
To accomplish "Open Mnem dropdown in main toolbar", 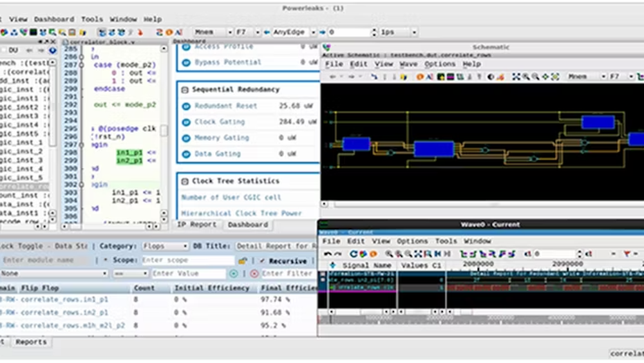I will [213, 32].
